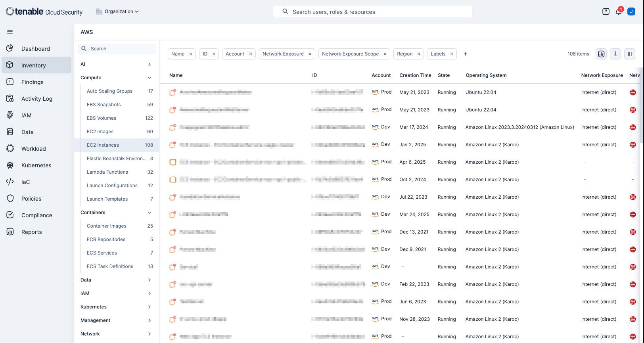Open the help question mark icon
The height and width of the screenshot is (343, 644).
(606, 12)
